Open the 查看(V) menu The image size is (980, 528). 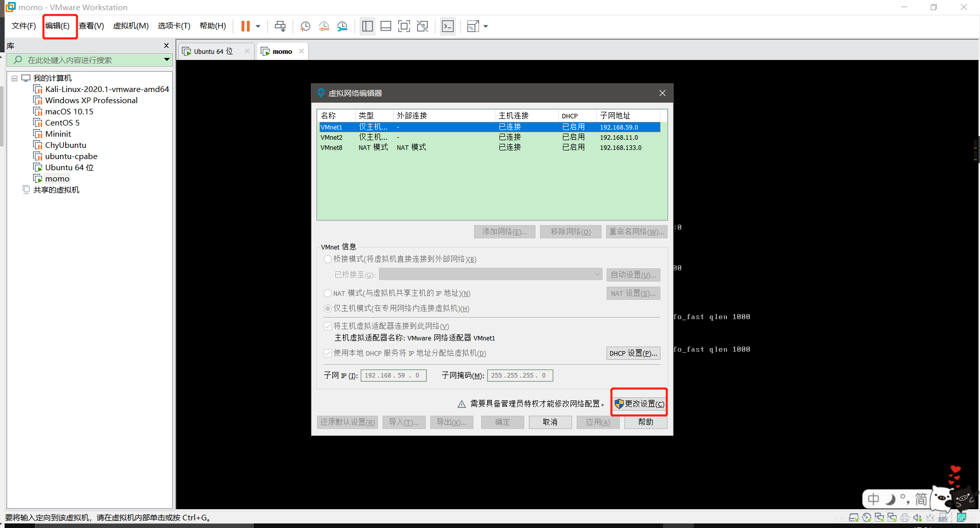tap(91, 26)
